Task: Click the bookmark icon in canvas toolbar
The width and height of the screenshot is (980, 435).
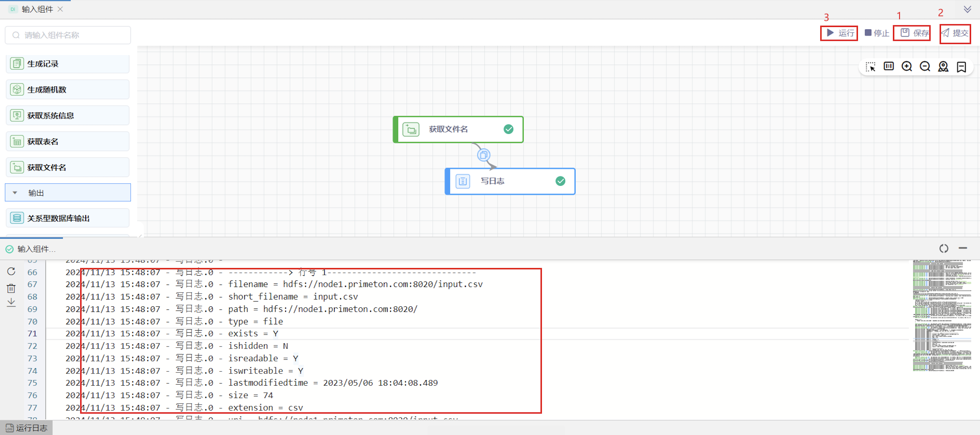Action: pos(961,67)
